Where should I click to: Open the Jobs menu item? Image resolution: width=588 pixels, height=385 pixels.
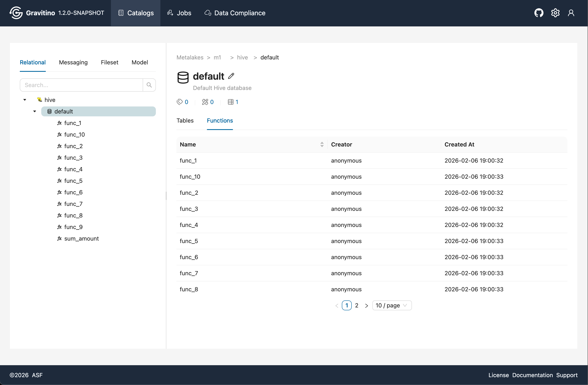pyautogui.click(x=179, y=13)
